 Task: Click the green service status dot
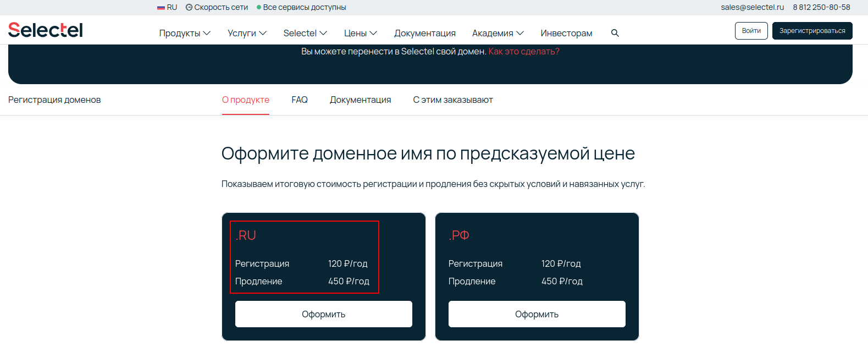[x=259, y=8]
